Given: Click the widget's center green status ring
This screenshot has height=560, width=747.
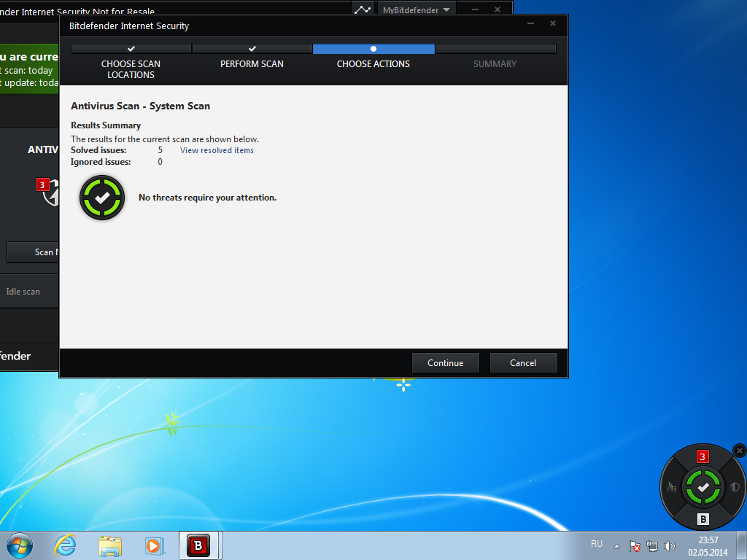Looking at the screenshot, I should click(703, 487).
